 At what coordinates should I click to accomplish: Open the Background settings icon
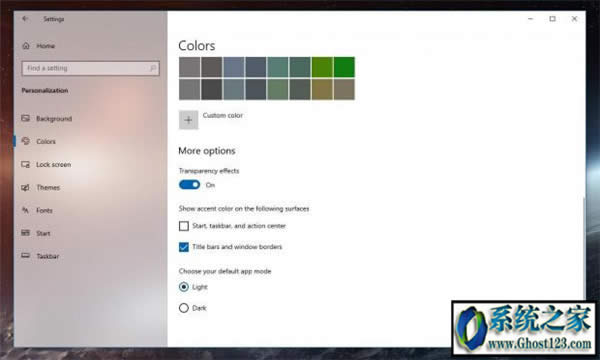point(26,118)
